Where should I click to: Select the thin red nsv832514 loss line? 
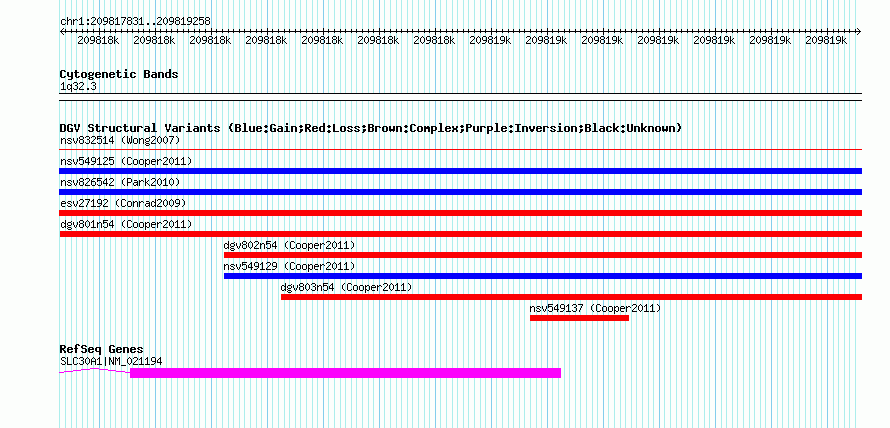pos(460,150)
